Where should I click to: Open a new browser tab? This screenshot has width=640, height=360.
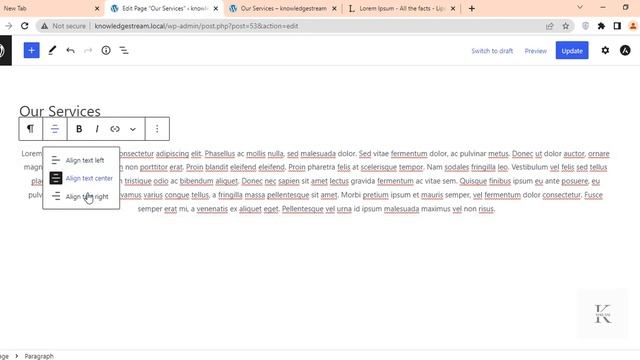click(471, 8)
